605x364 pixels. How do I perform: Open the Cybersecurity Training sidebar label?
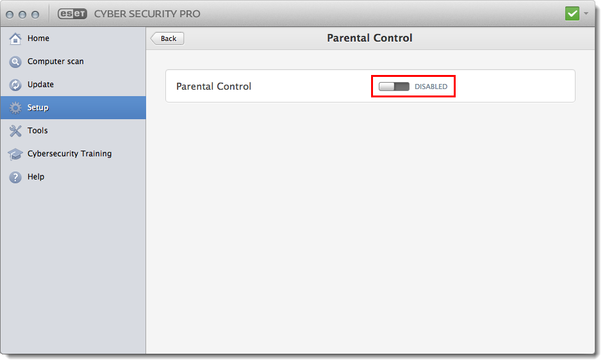coord(69,154)
